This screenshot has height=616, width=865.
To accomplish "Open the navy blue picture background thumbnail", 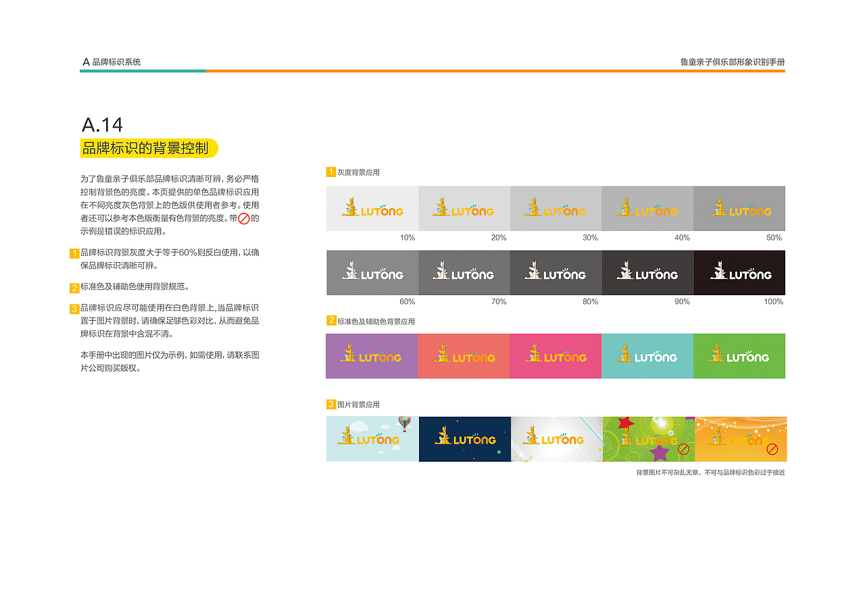I will click(x=465, y=439).
